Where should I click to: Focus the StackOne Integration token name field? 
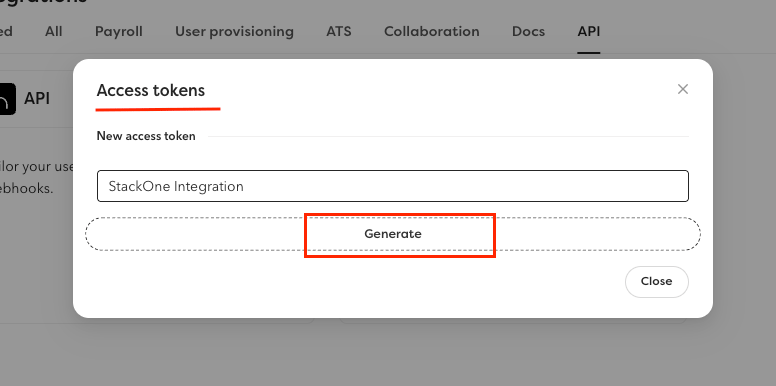pos(392,186)
